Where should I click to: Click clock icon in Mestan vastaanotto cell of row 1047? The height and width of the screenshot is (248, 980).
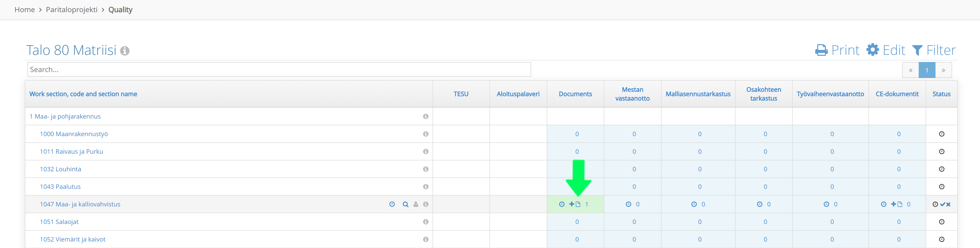(628, 204)
